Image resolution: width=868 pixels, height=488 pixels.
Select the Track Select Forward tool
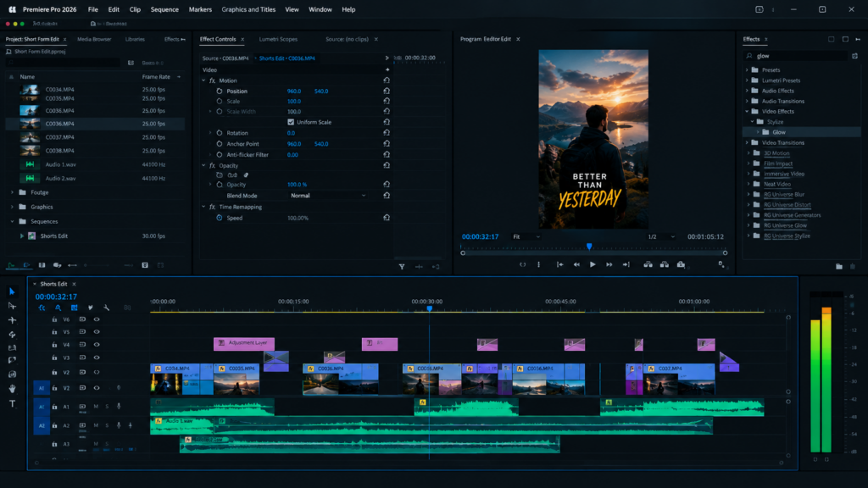tap(12, 306)
